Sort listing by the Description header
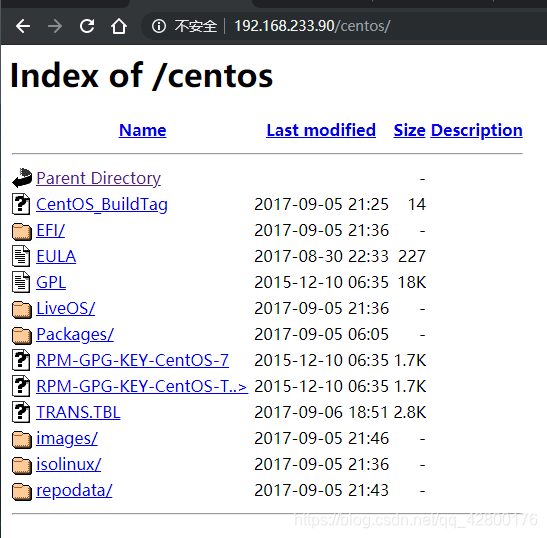 pos(477,130)
